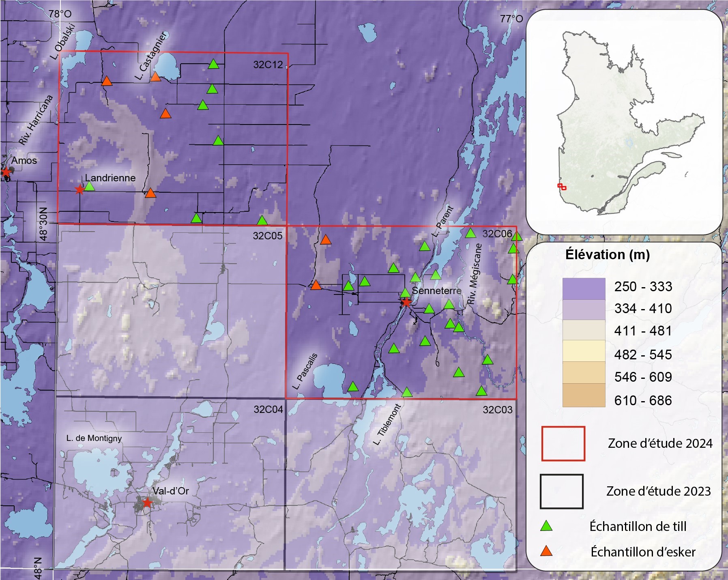This screenshot has height=580, width=728.
Task: Click the red star marking Val-d'Or
Action: pyautogui.click(x=147, y=503)
